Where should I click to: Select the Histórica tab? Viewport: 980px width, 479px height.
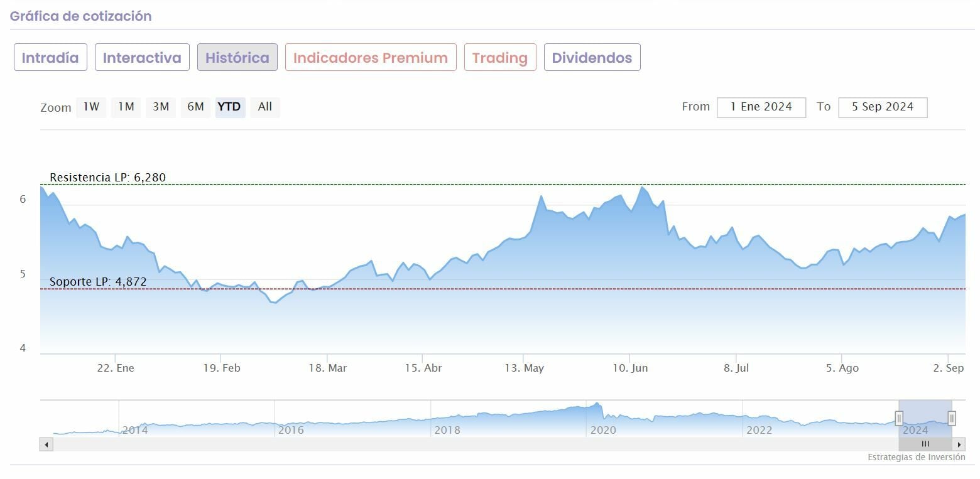(x=237, y=58)
